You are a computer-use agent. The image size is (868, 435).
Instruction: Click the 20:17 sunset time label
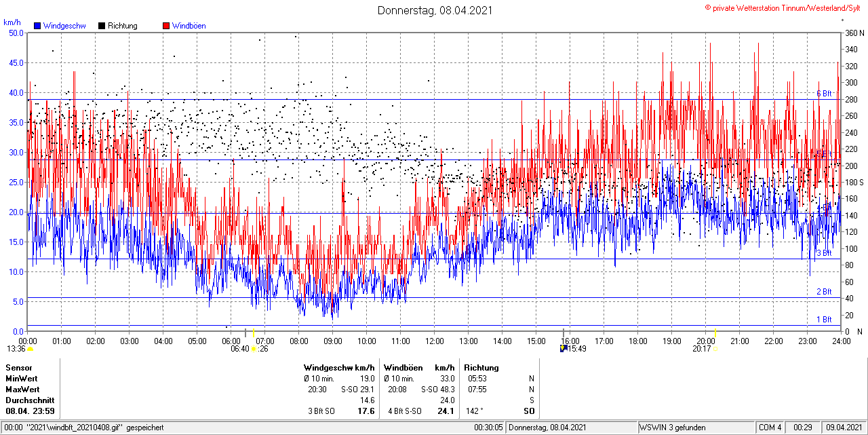[702, 349]
